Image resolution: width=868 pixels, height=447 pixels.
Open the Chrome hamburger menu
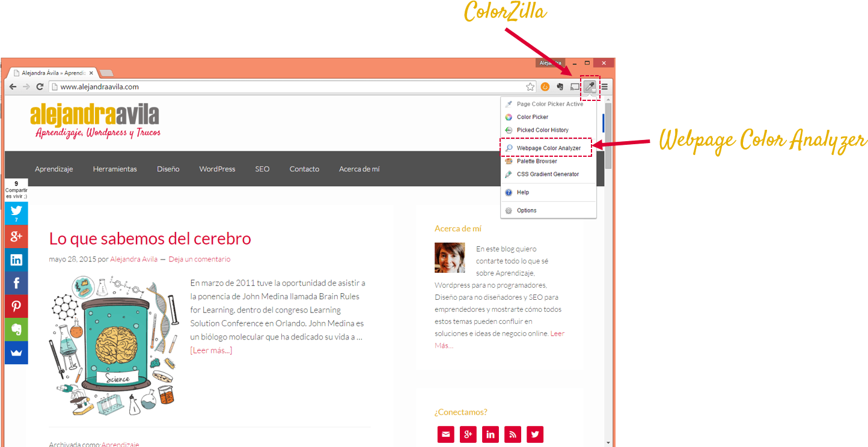coord(605,87)
